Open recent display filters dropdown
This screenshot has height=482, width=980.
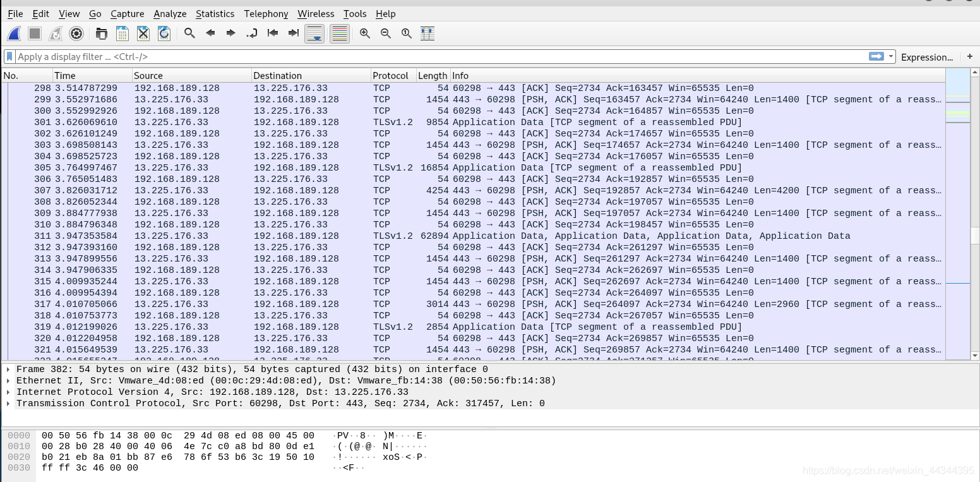click(x=891, y=56)
